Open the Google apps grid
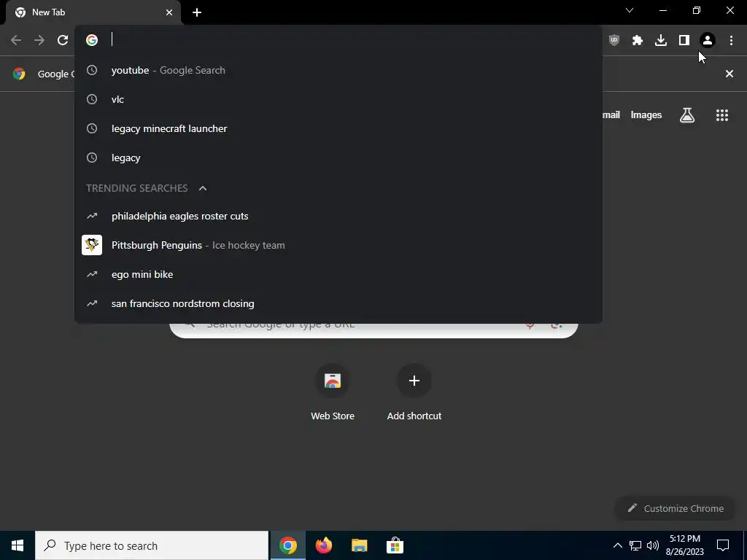The height and width of the screenshot is (560, 747). point(722,114)
